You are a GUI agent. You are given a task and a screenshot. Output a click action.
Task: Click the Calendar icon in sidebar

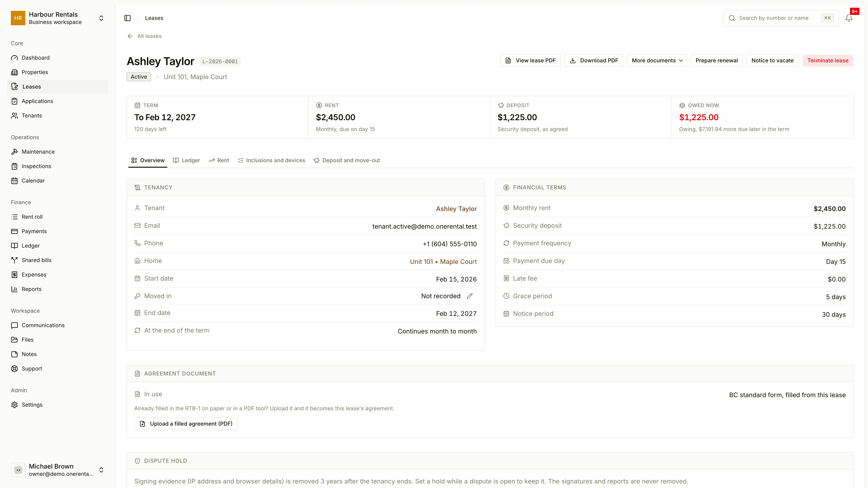tap(14, 181)
